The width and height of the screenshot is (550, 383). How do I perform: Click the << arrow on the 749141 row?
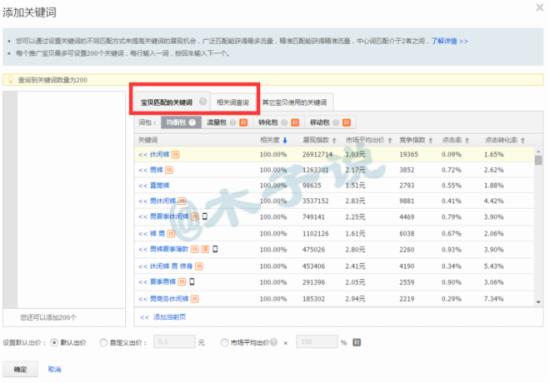coord(143,217)
